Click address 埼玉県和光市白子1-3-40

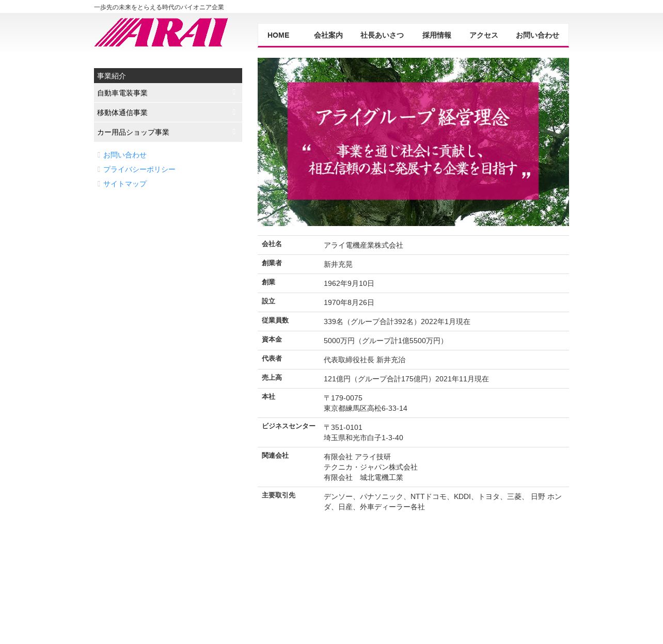[364, 438]
